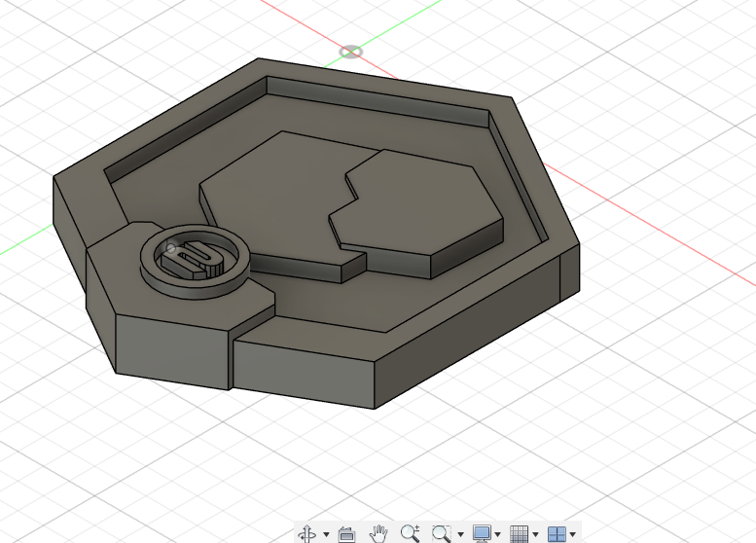Activate the Look At tool
This screenshot has height=543, width=756.
[x=346, y=534]
